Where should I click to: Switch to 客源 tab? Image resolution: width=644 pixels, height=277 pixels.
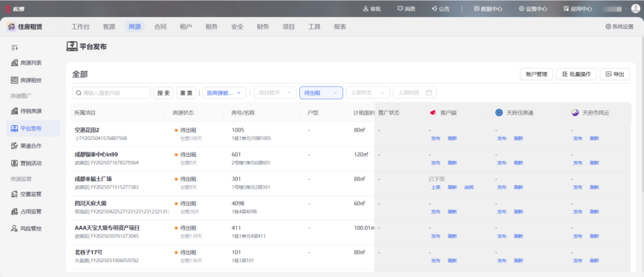[x=109, y=27]
